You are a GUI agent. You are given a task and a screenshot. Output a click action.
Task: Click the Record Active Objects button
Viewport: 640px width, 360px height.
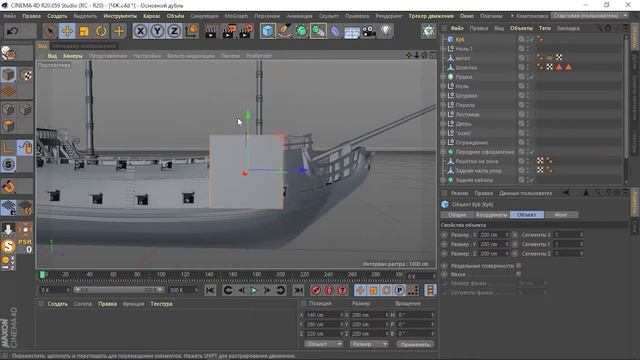coord(316,290)
